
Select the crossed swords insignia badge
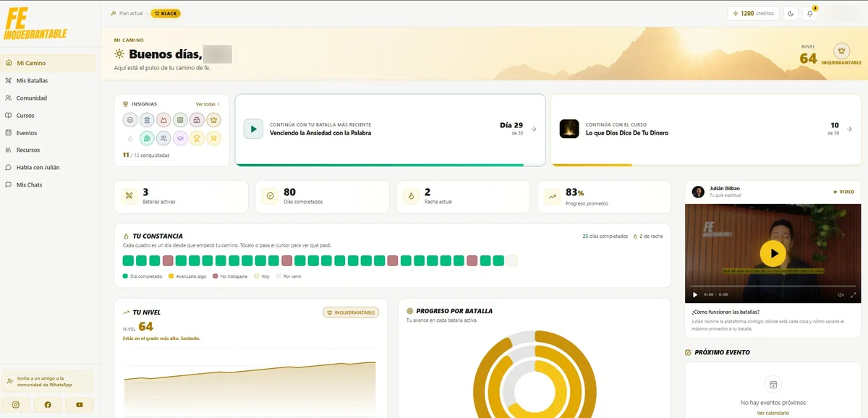pos(213,138)
